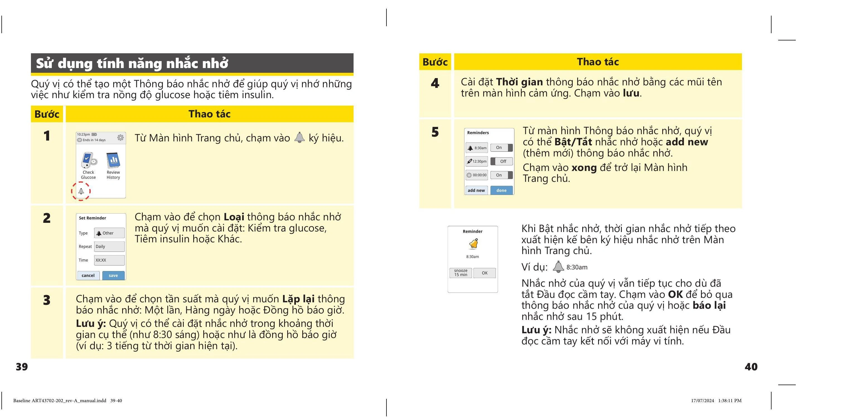Open the Repeat dropdown showing Daily
The height and width of the screenshot is (420, 868).
coord(109,247)
